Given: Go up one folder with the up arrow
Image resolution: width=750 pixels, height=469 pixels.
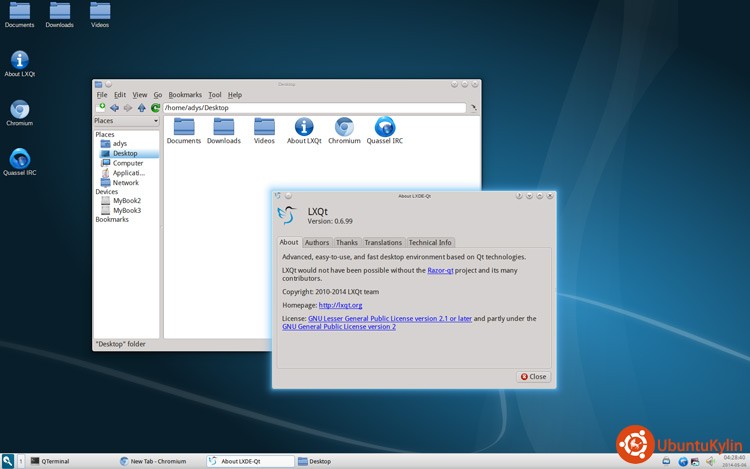Looking at the screenshot, I should 141,107.
